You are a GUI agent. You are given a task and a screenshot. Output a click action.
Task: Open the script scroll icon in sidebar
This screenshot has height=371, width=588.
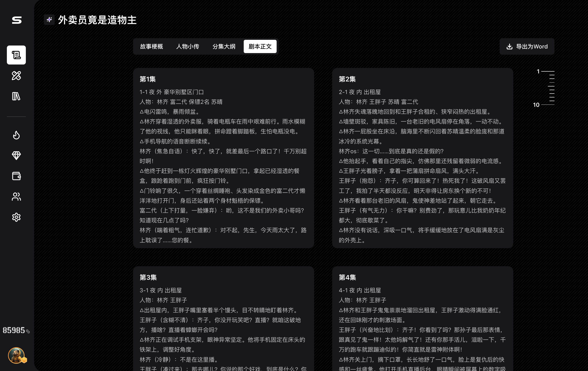16,55
